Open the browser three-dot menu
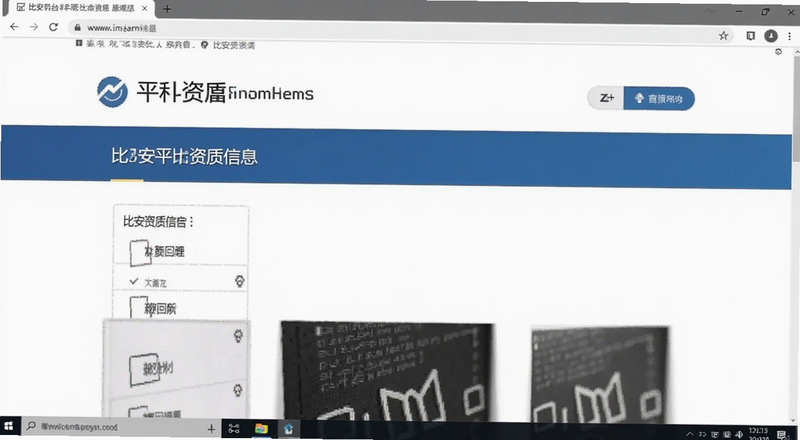This screenshot has width=800, height=440. (x=790, y=36)
